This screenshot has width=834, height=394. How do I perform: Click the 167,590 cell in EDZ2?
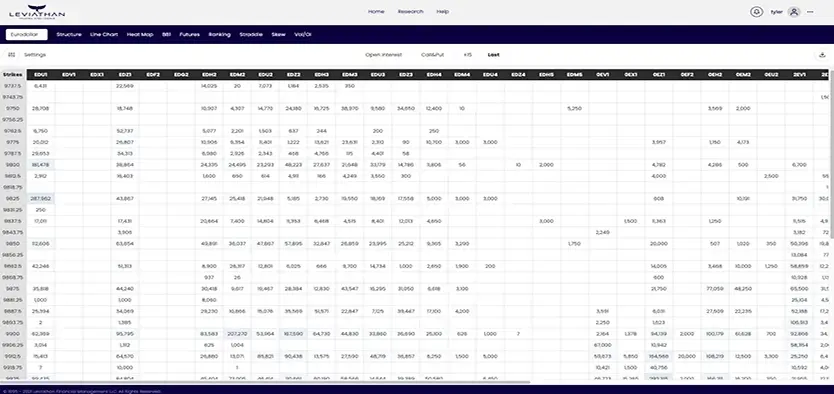[294, 334]
